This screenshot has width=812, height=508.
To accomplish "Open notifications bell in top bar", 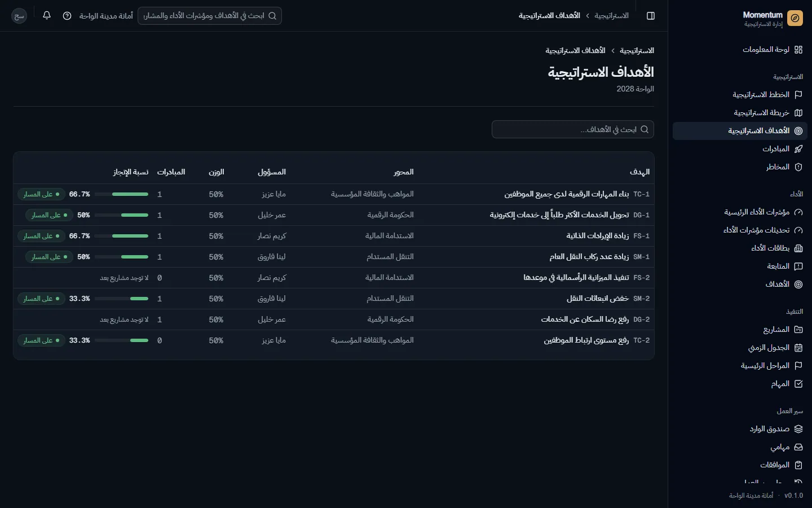I will tap(47, 16).
